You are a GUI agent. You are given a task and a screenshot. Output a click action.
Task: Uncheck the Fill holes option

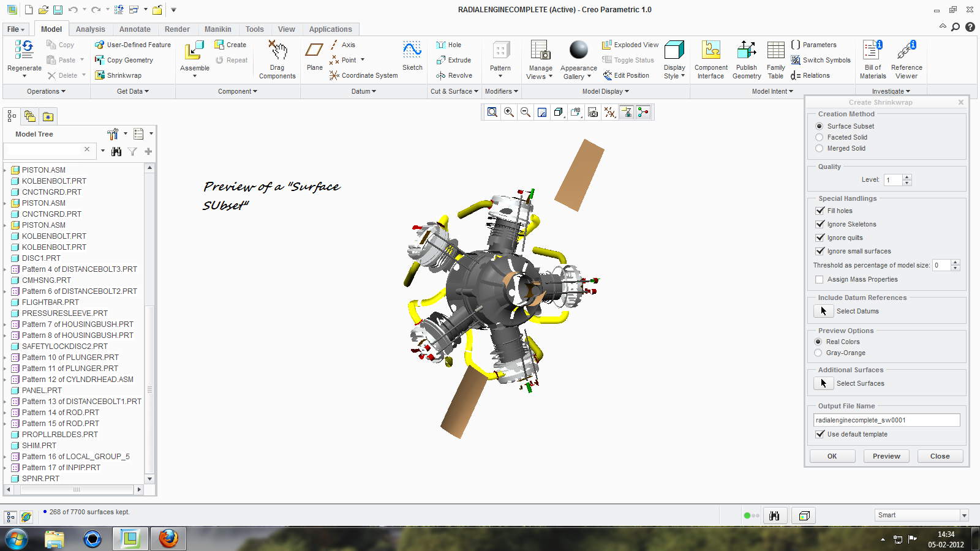tap(820, 211)
